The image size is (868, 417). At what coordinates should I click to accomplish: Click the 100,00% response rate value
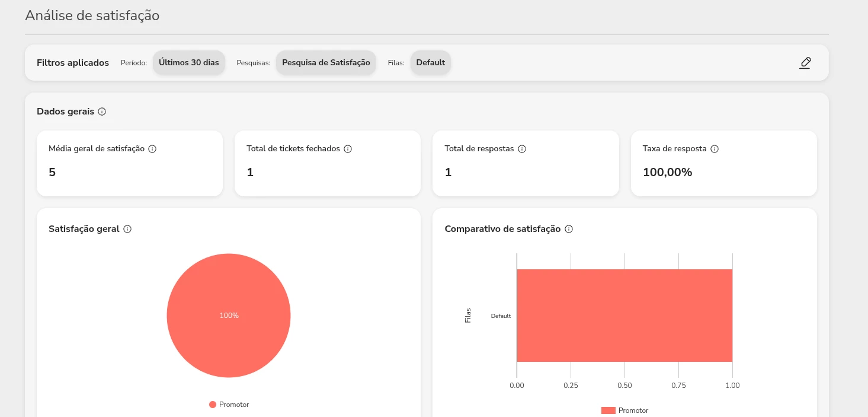(667, 173)
